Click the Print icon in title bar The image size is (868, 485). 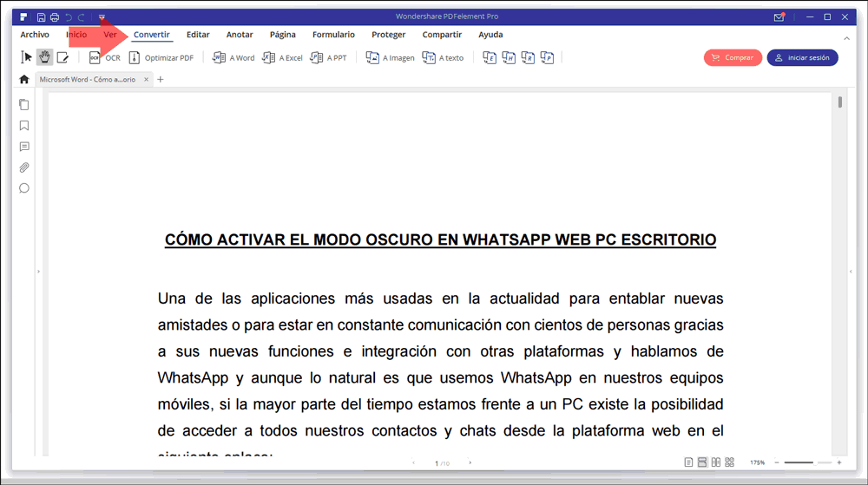coord(54,17)
